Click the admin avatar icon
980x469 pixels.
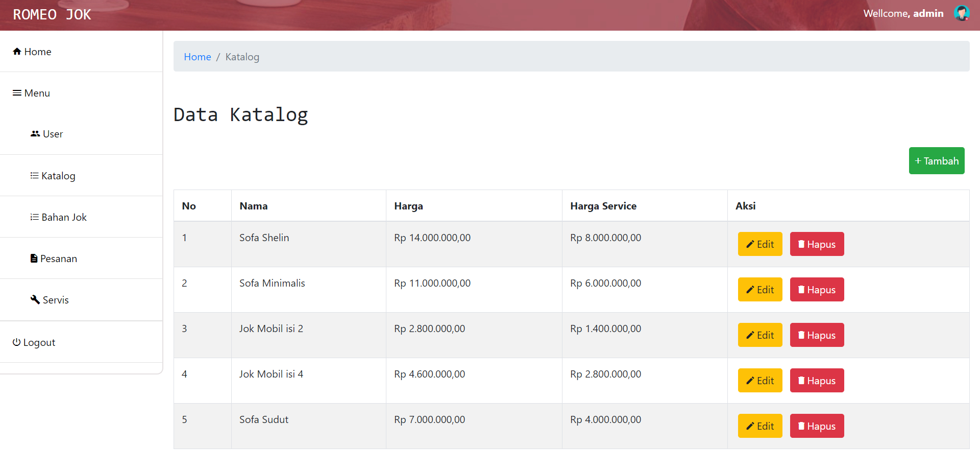coord(962,13)
